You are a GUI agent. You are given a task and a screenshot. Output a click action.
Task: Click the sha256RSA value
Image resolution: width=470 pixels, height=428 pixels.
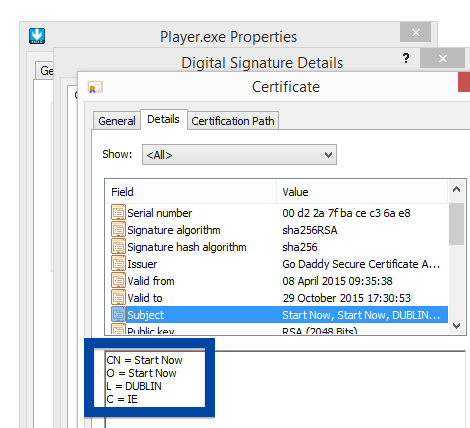(x=310, y=230)
